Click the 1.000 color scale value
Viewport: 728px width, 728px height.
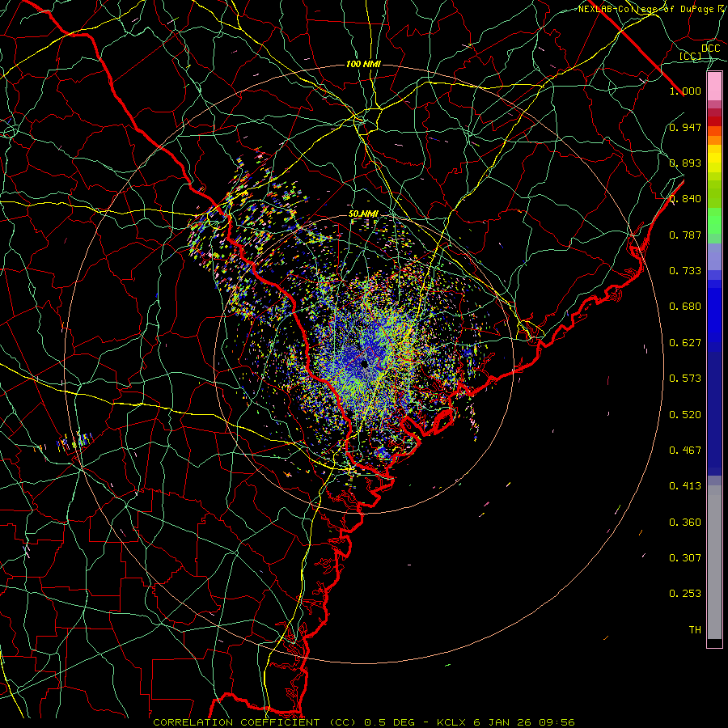tap(685, 91)
